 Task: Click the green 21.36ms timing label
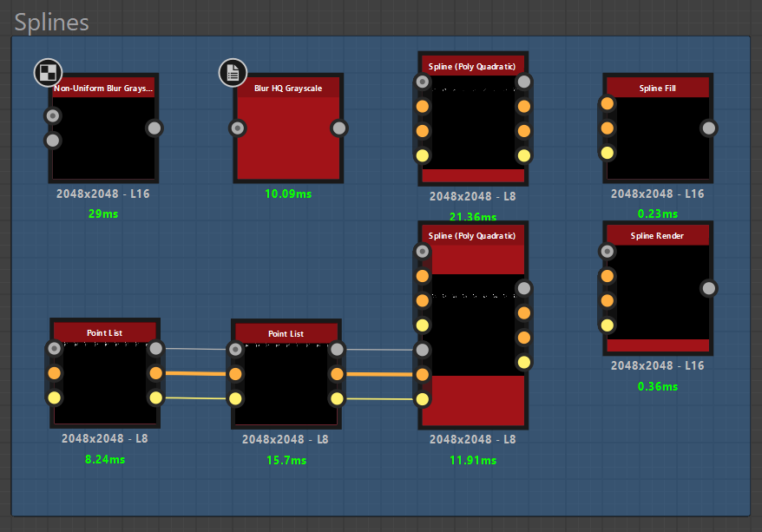point(472,217)
